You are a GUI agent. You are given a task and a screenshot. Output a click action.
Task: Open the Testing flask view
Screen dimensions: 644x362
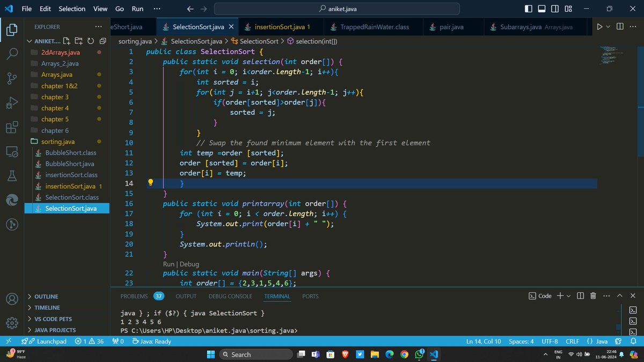[12, 176]
